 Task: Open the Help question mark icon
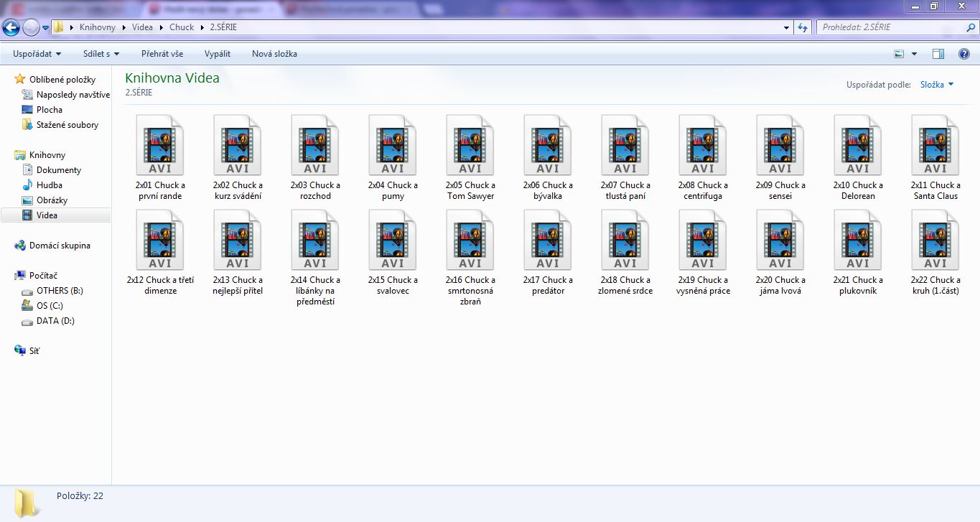pyautogui.click(x=964, y=54)
